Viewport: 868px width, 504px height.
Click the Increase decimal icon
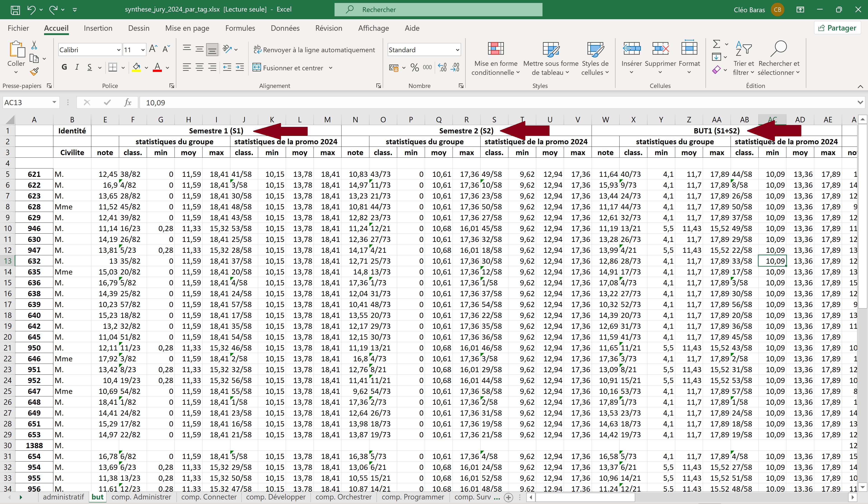tap(442, 67)
